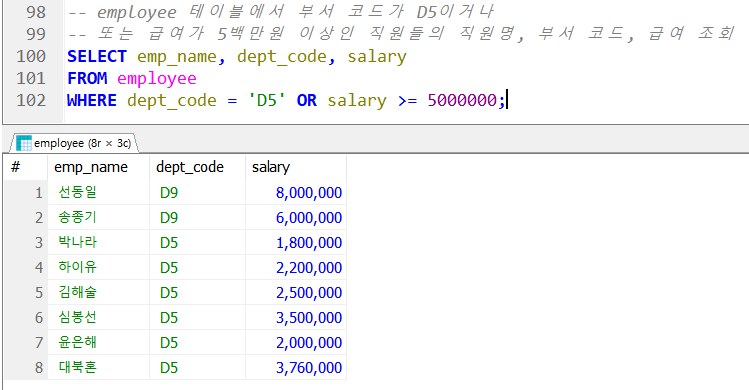Click salary in the SELECT line
Screen dimensions: 749x390
[377, 57]
